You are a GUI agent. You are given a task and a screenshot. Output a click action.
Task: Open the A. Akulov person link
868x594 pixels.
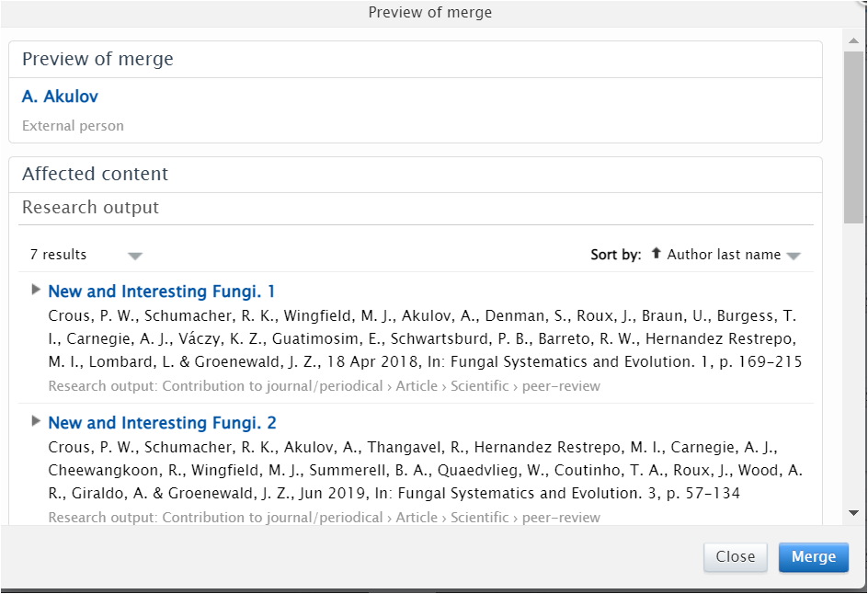(x=60, y=97)
